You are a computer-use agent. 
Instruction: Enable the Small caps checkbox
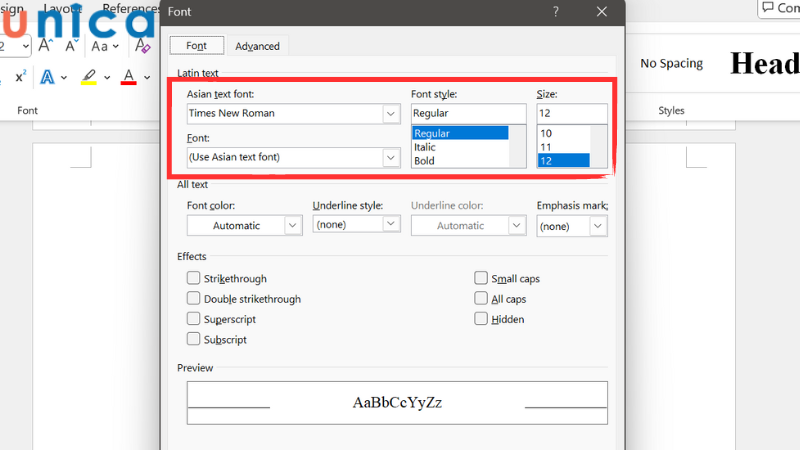click(x=481, y=278)
